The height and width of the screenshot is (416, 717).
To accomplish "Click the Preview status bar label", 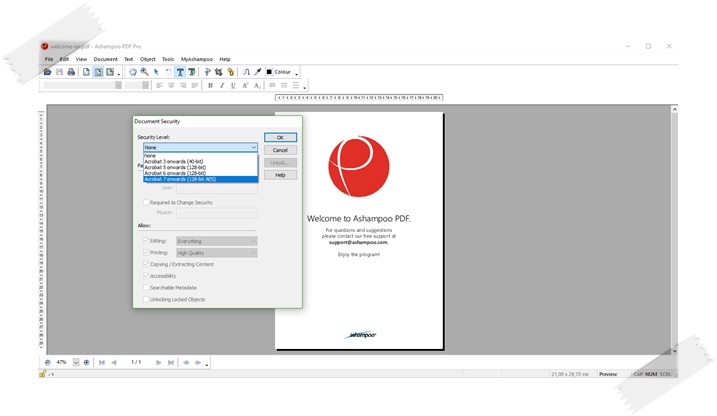I will click(x=608, y=374).
